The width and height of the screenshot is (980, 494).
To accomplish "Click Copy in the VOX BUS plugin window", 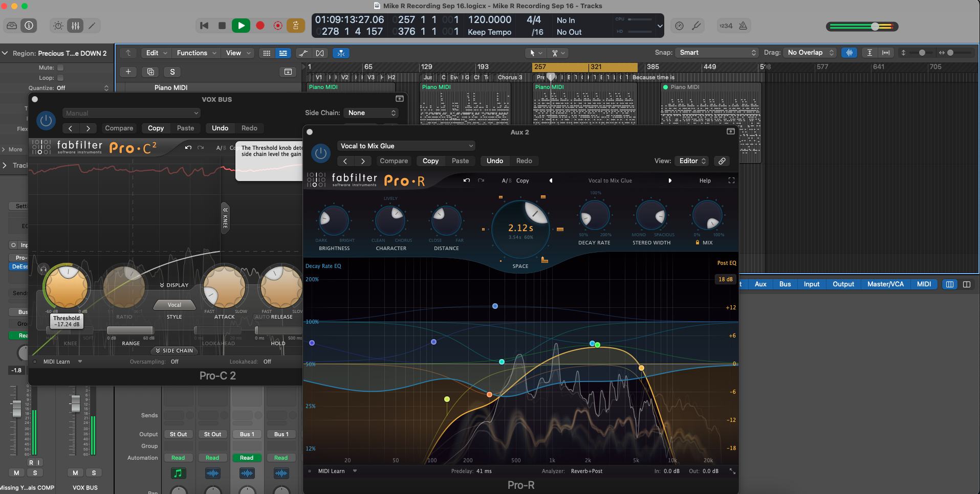I will [x=156, y=128].
